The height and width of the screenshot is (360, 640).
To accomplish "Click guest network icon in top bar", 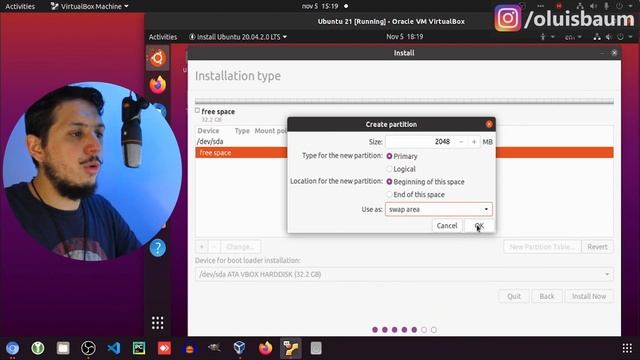I will point(597,37).
